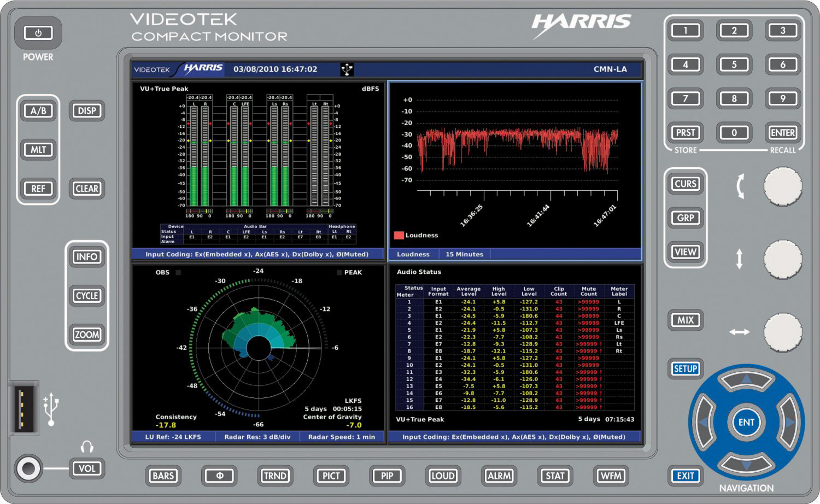The image size is (820, 504).
Task: Switch to PICT picture view
Action: tap(331, 476)
